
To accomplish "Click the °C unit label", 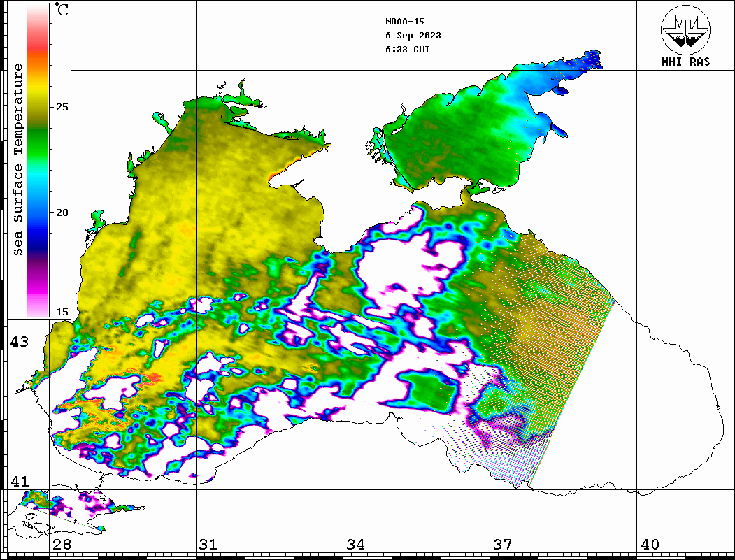I will pos(62,9).
